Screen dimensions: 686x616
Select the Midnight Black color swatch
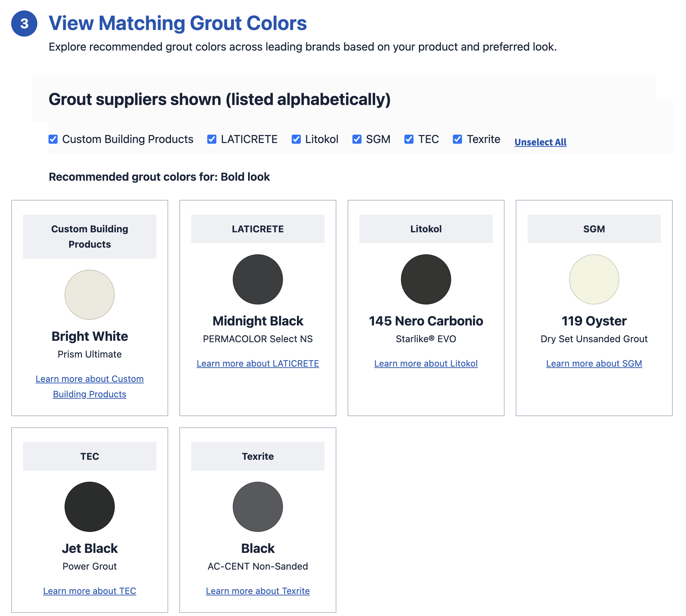coord(258,279)
